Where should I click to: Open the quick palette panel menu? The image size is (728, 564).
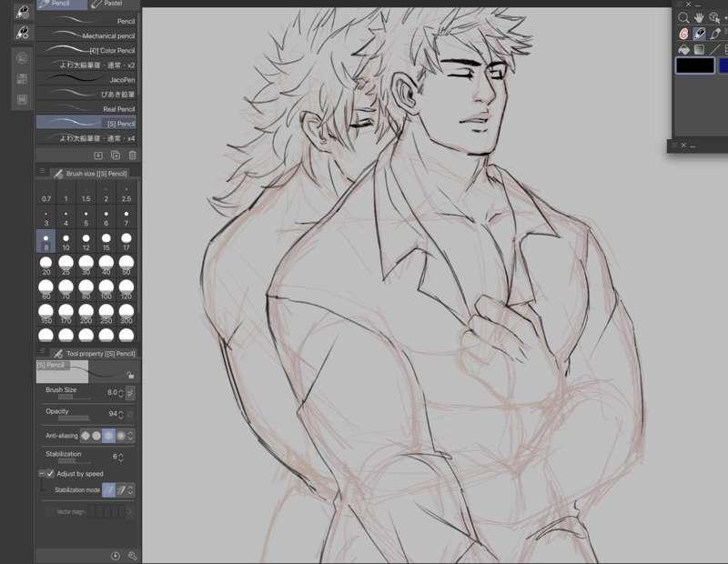pyautogui.click(x=680, y=5)
